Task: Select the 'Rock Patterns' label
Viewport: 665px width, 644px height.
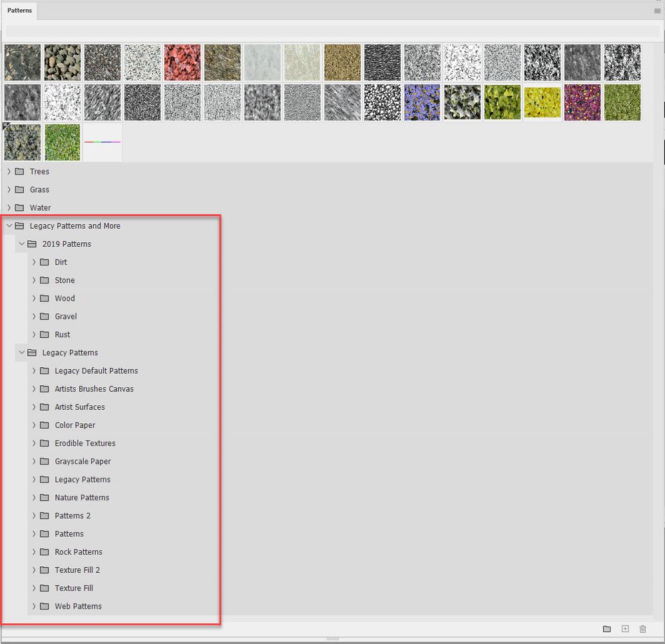Action: pyautogui.click(x=79, y=552)
